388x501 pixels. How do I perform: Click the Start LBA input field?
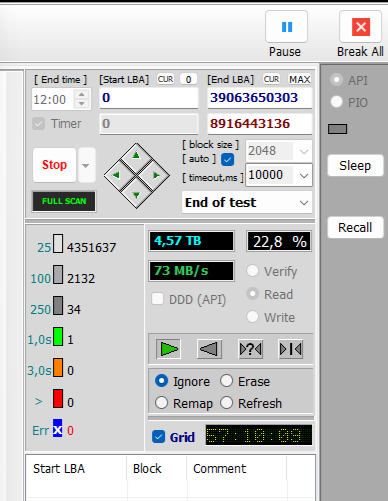click(x=149, y=98)
